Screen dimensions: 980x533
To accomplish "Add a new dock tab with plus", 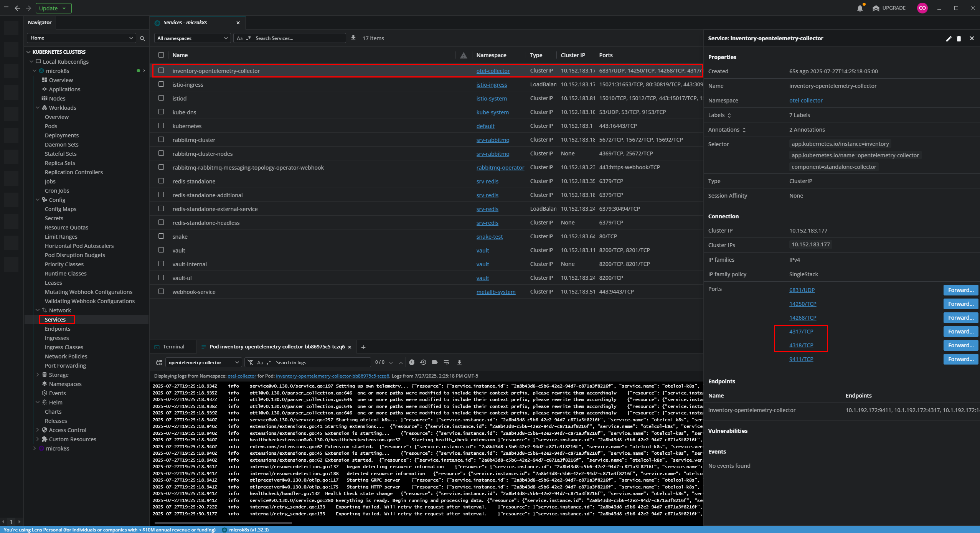I will [363, 347].
